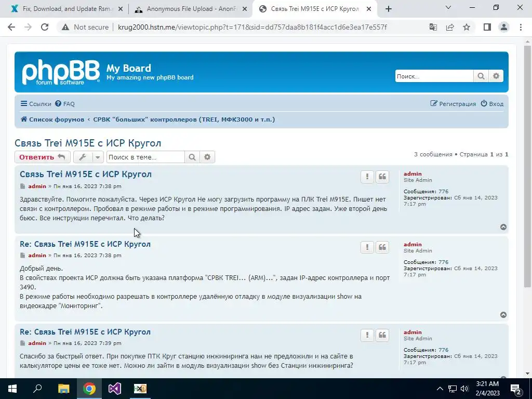Go back using browser back arrow
This screenshot has height=399, width=532.
click(x=11, y=27)
